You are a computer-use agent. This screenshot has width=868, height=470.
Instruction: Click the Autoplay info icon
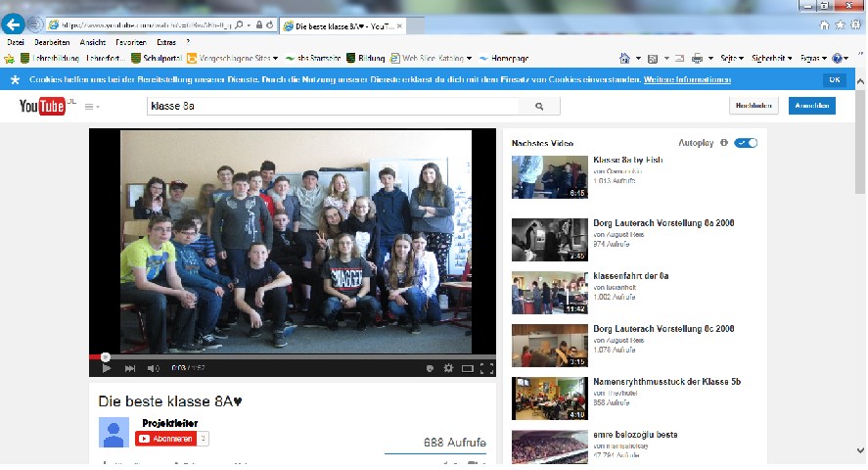coord(723,143)
